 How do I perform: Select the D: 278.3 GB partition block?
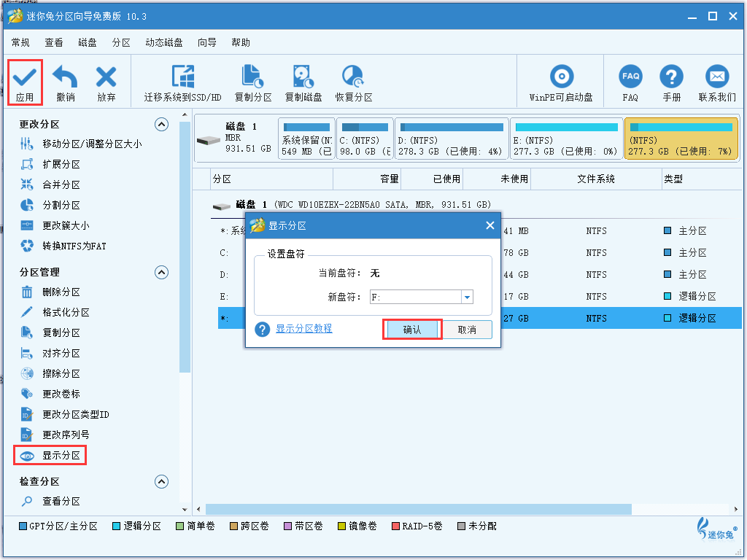click(452, 139)
